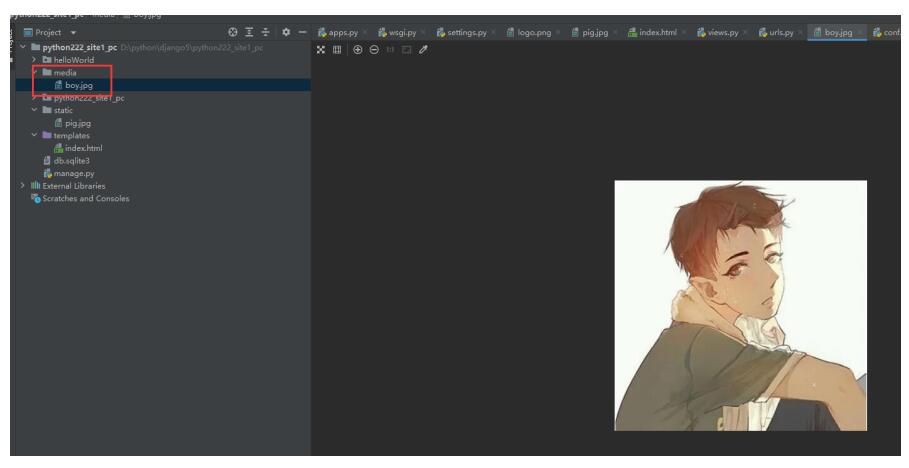909x468 pixels.
Task: Open index.html in the project tree
Action: pos(84,148)
